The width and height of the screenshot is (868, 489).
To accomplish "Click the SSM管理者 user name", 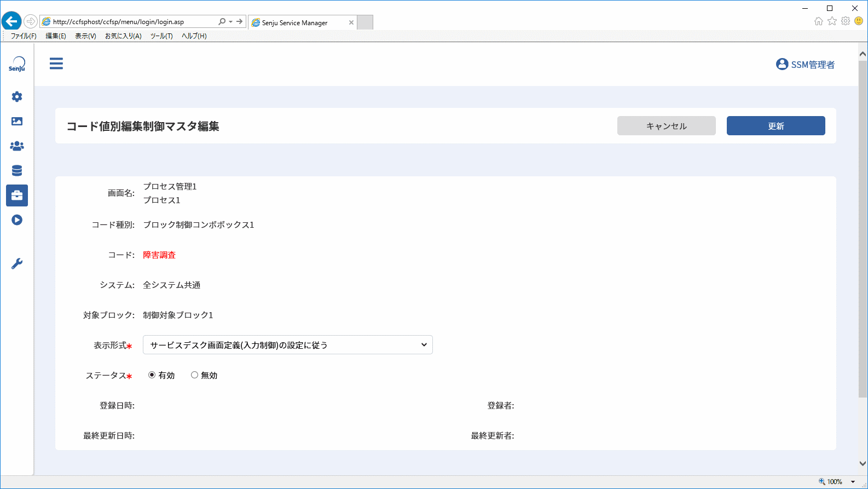I will point(813,65).
